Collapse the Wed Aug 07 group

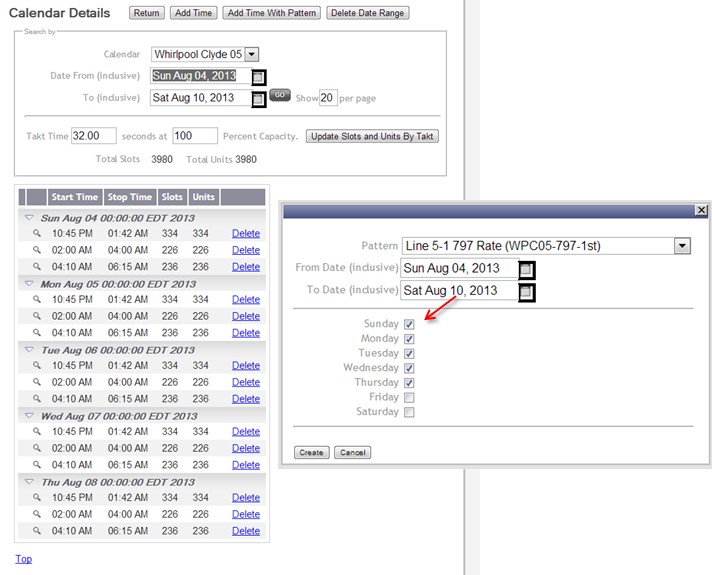[x=29, y=416]
